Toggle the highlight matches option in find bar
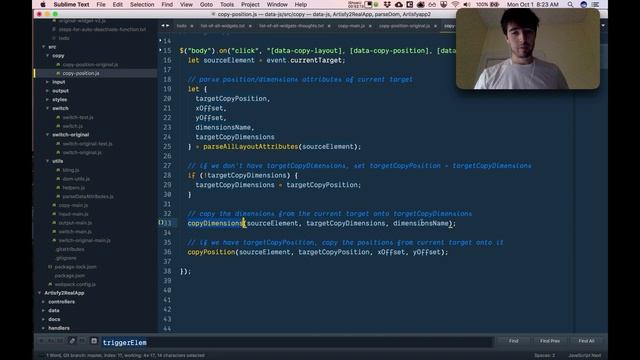Image resolution: width=640 pixels, height=360 pixels. click(94, 341)
